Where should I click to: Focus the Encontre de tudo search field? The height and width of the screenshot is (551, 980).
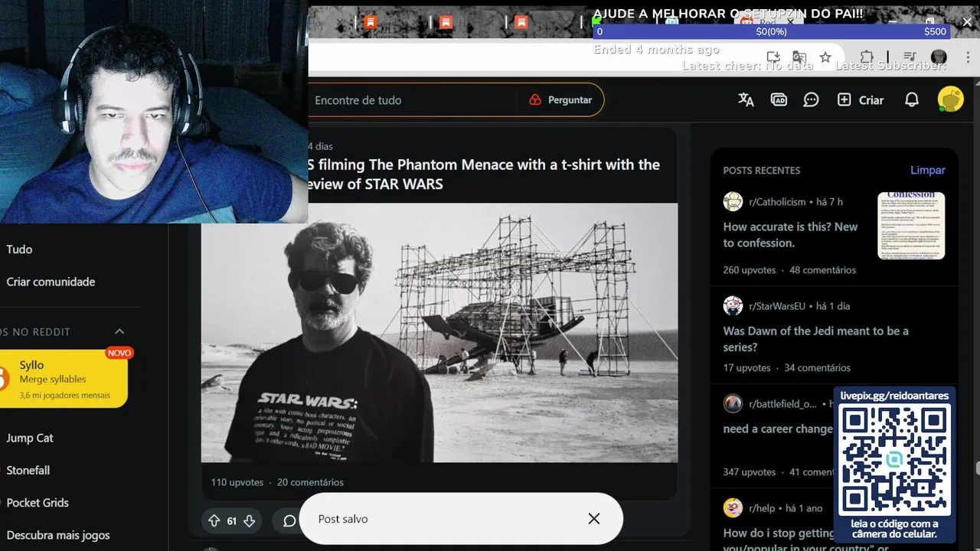tap(413, 100)
